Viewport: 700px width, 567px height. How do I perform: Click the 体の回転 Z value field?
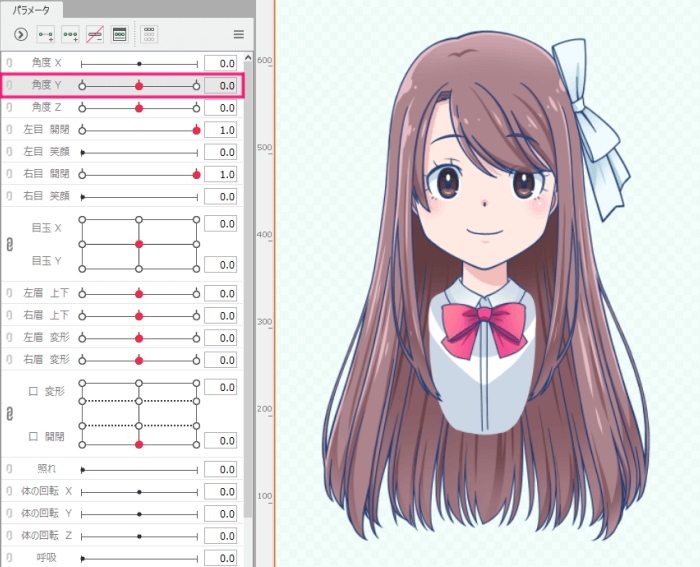tap(221, 536)
